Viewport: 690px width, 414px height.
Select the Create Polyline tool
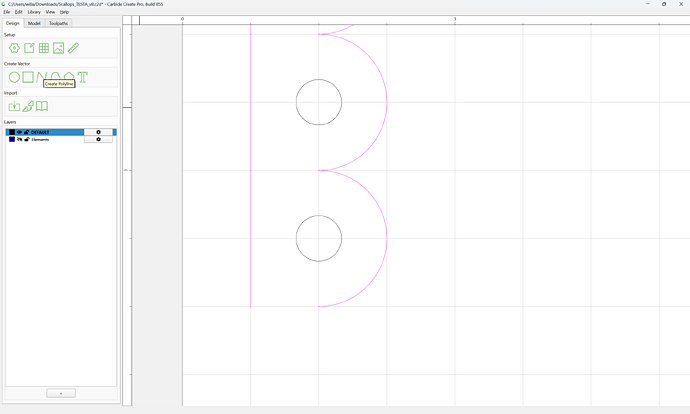(x=41, y=77)
